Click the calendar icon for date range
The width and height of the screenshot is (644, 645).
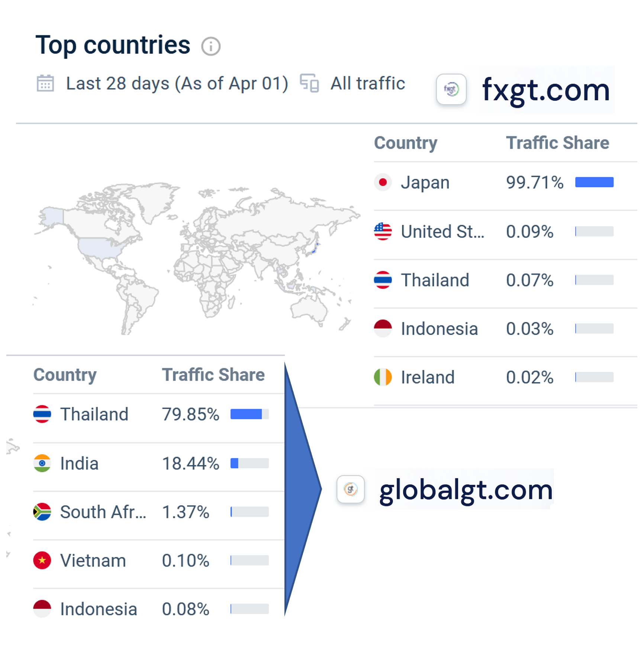point(45,83)
